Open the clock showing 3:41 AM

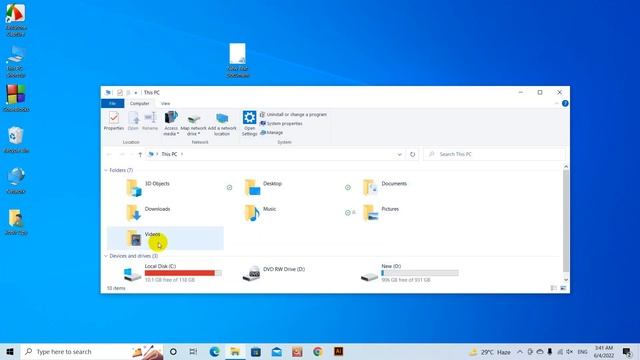coord(604,352)
